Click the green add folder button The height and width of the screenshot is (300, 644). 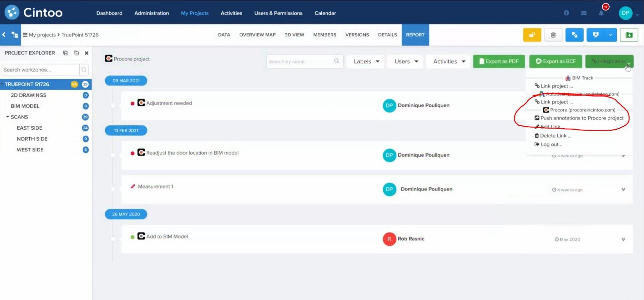629,35
